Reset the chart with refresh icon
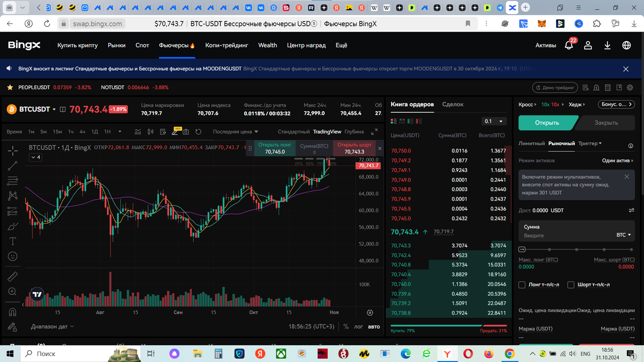 click(198, 131)
